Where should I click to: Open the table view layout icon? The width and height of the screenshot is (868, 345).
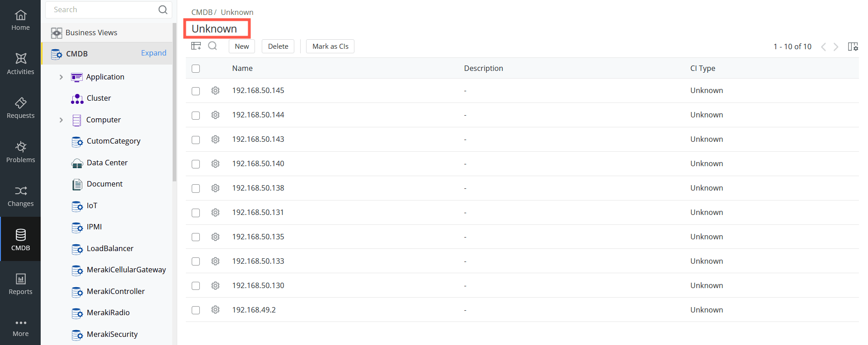tap(196, 46)
